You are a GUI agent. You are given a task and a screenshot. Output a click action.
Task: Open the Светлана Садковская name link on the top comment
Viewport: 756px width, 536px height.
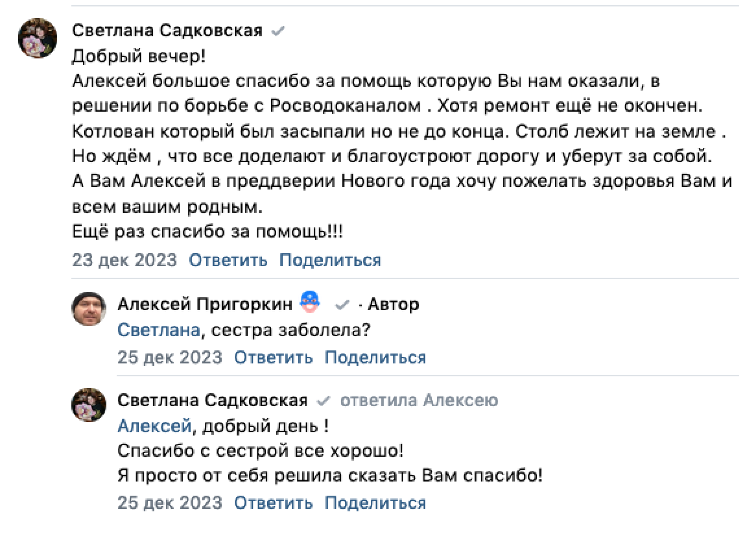[x=167, y=31]
